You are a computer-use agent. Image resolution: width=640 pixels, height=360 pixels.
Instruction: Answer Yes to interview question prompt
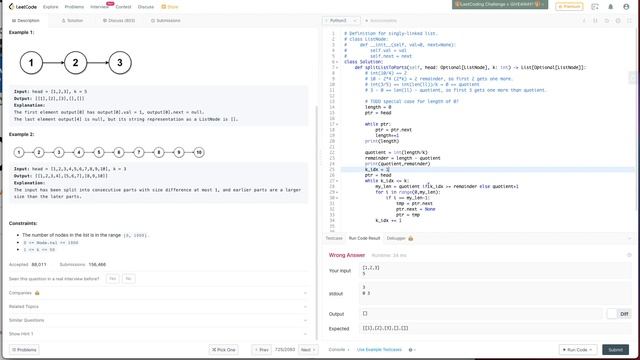(112, 279)
